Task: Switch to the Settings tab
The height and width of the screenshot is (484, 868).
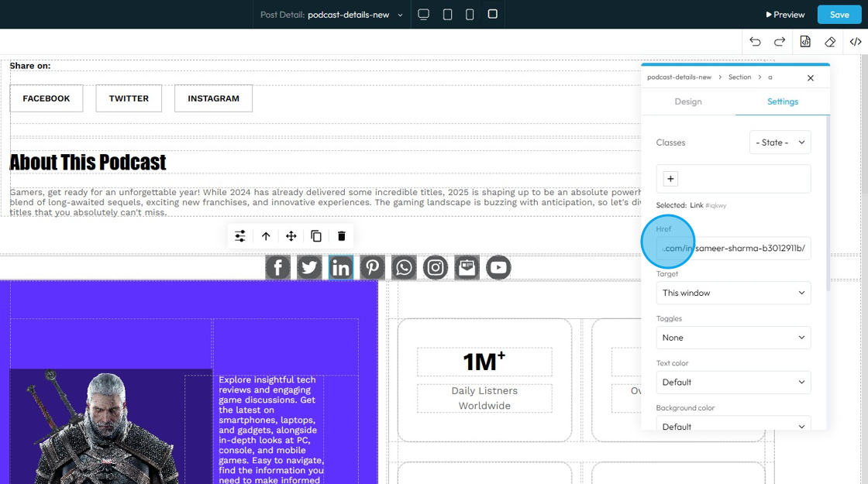Action: (x=782, y=101)
